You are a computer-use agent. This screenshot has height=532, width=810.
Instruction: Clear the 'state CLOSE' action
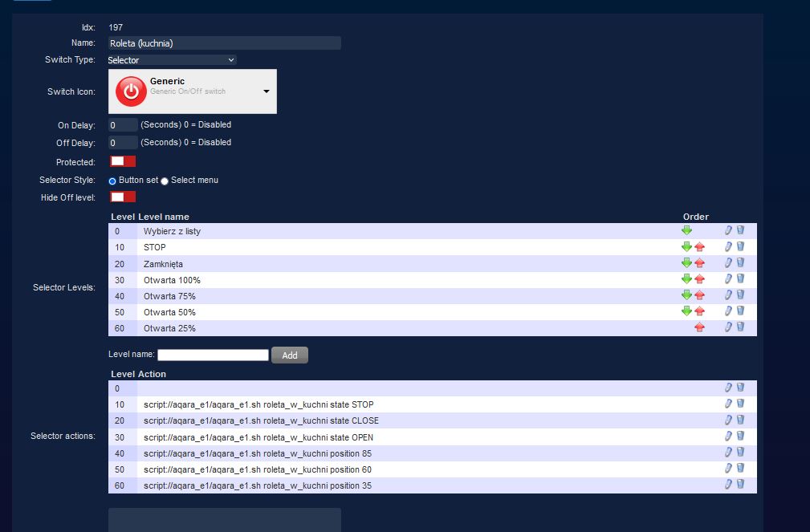(740, 420)
